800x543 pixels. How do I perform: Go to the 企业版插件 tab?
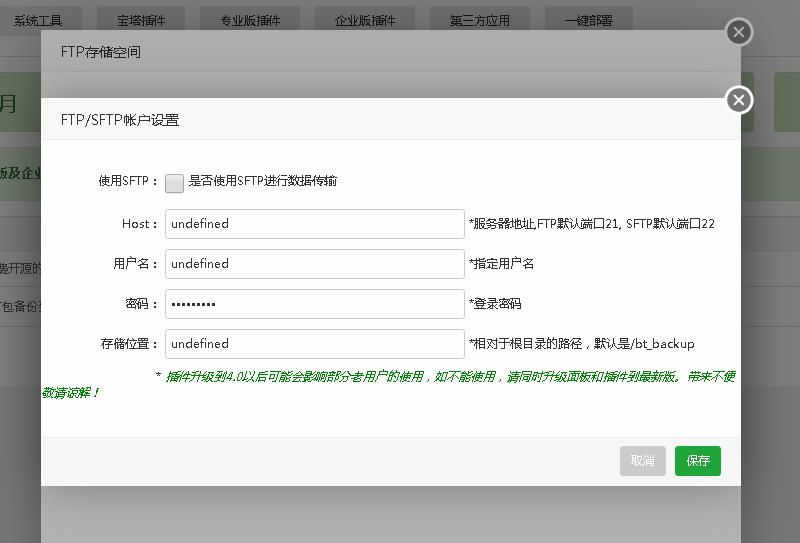(x=365, y=20)
